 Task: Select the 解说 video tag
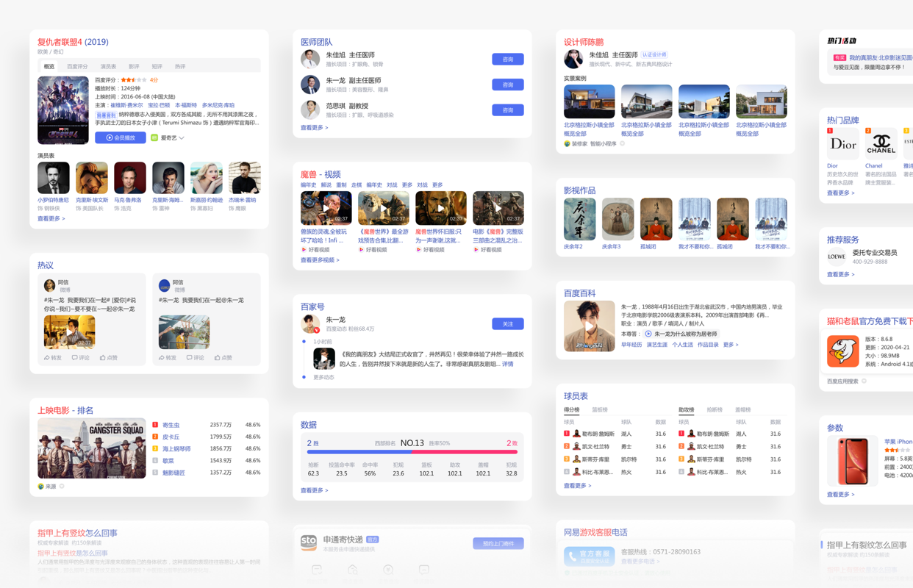coord(326,185)
